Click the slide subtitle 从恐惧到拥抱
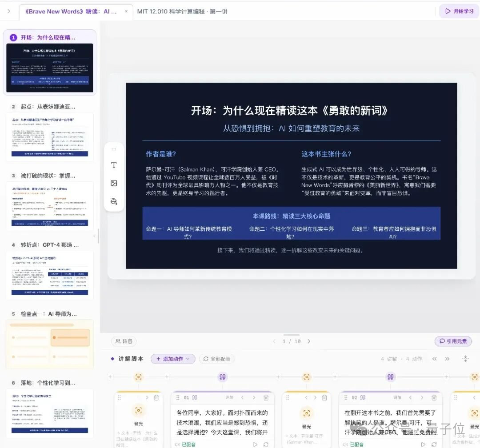 pyautogui.click(x=291, y=128)
